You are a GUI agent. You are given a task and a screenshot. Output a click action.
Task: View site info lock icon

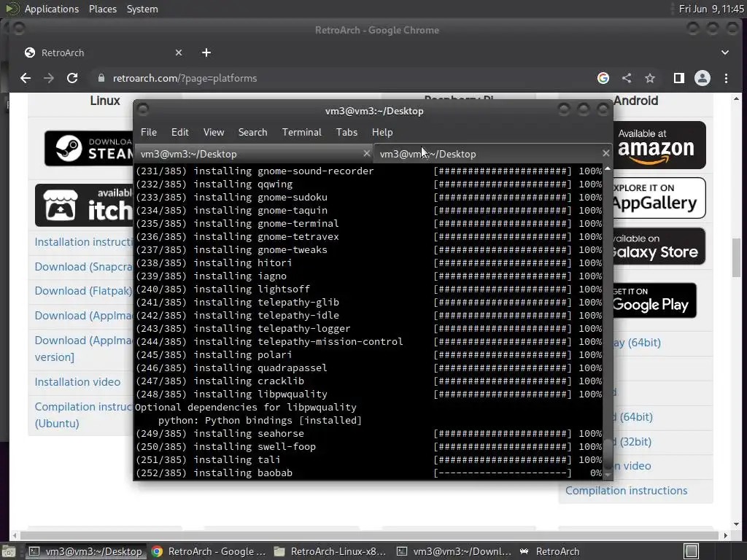coord(101,78)
